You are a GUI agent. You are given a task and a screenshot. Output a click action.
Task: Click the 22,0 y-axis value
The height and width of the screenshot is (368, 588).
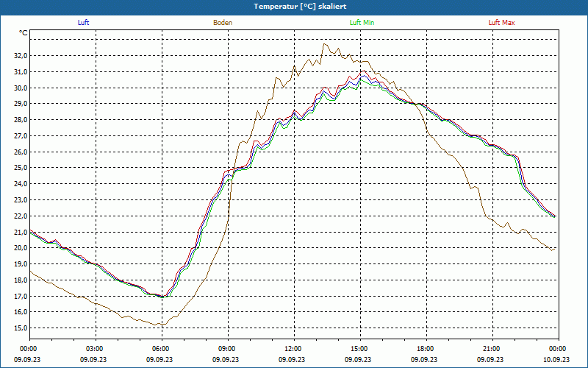(20, 216)
